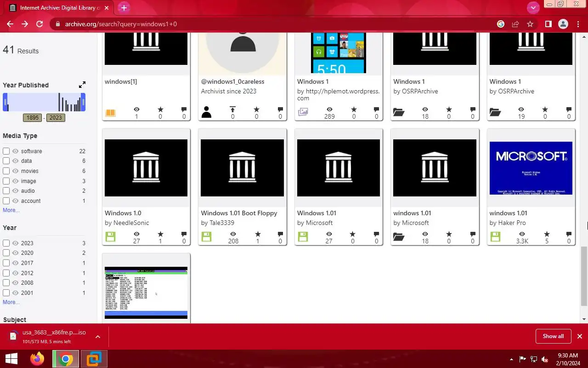
Task: Click Show all downloads button
Action: coord(553,336)
